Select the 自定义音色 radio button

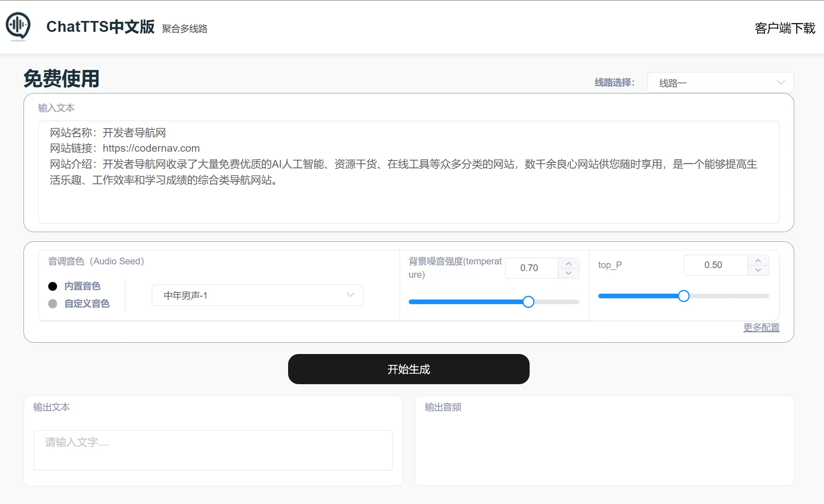click(x=52, y=303)
